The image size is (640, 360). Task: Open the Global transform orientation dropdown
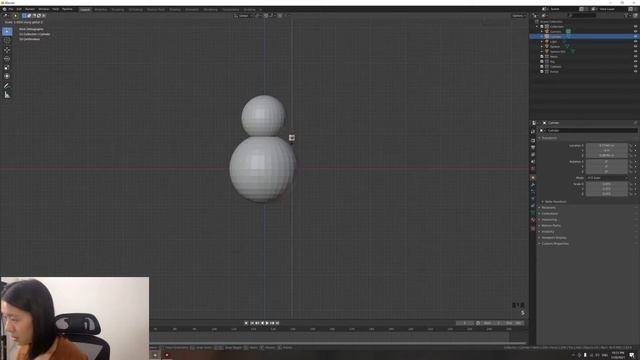pyautogui.click(x=243, y=16)
